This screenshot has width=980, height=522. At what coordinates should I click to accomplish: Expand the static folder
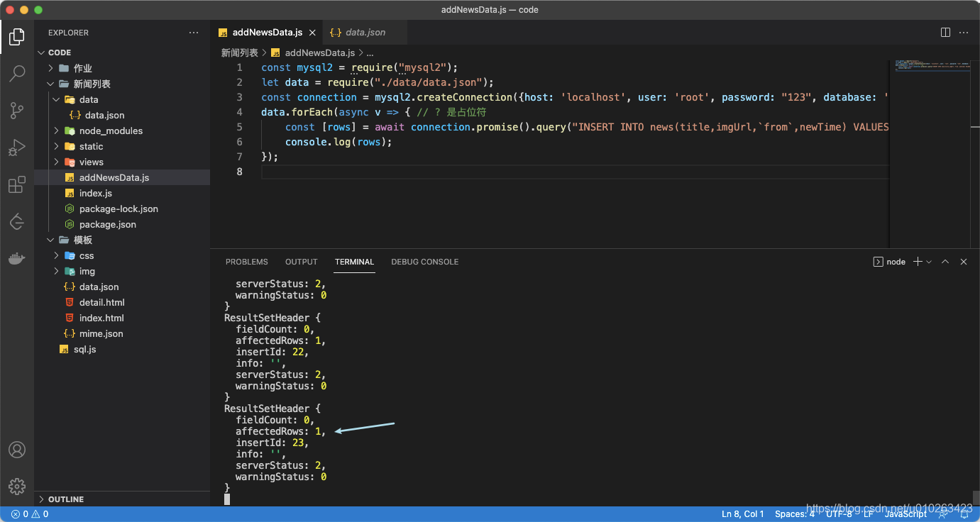click(x=57, y=146)
